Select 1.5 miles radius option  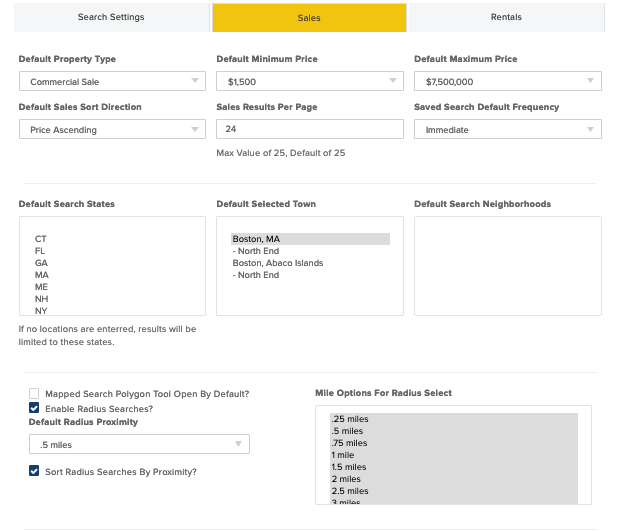(454, 467)
